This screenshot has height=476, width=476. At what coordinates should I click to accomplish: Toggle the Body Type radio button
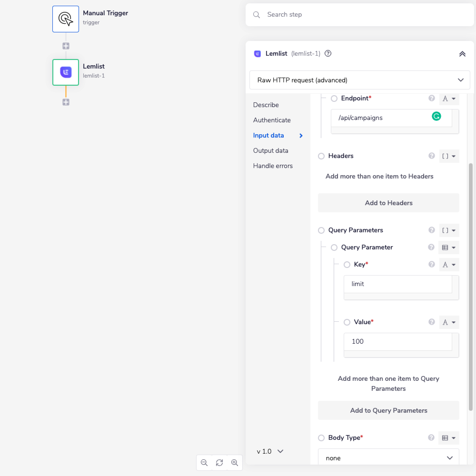click(x=321, y=438)
